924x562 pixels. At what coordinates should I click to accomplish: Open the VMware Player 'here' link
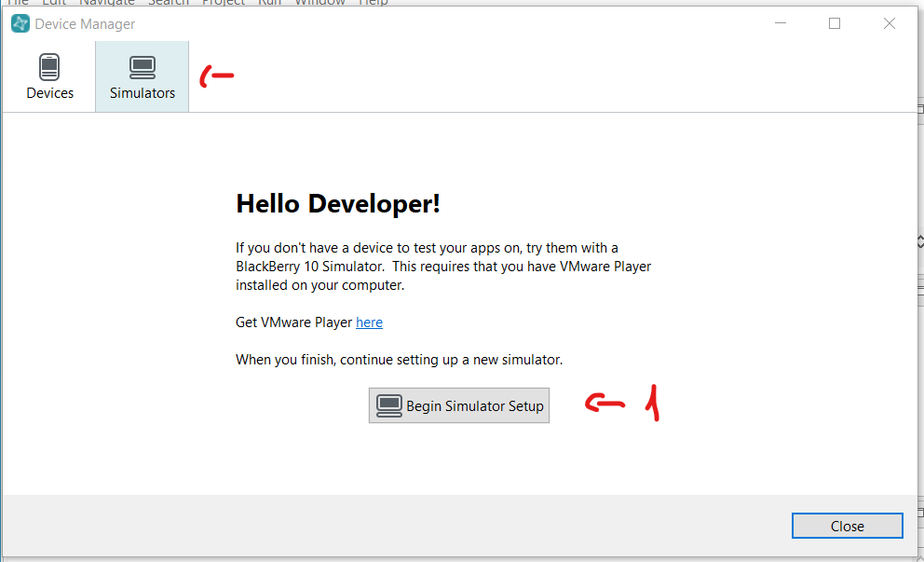coord(369,322)
